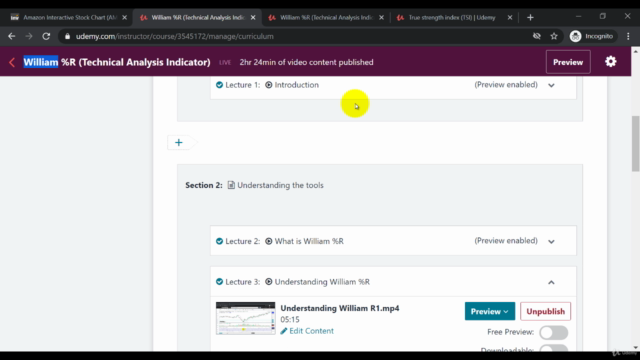Click the LIVE status badge
Image resolution: width=640 pixels, height=360 pixels.
pos(225,62)
